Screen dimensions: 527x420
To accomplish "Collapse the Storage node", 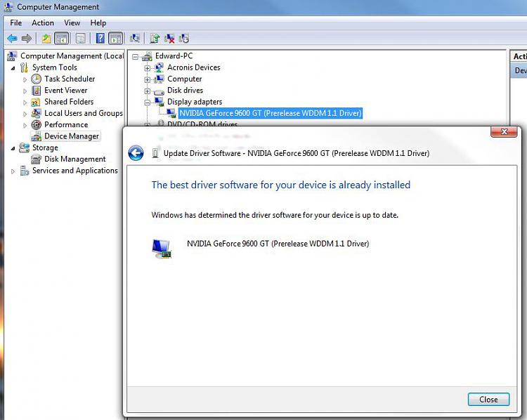I will (13, 147).
